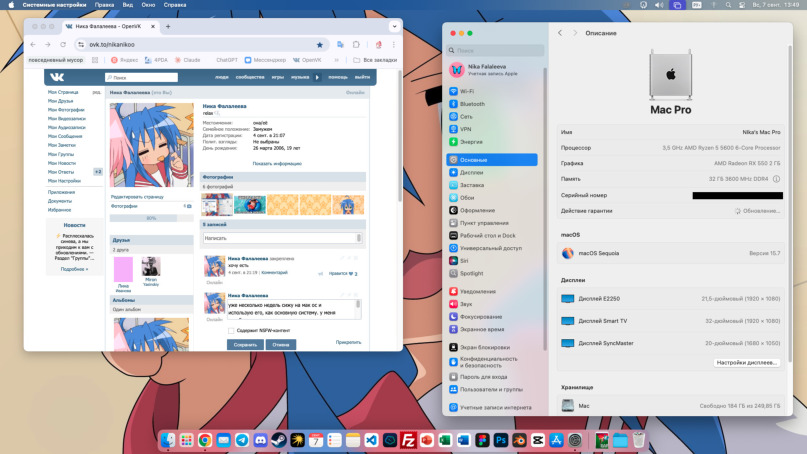The image size is (807, 454).
Task: Select 'Мои Сообщения' in the left menu
Action: 66,136
